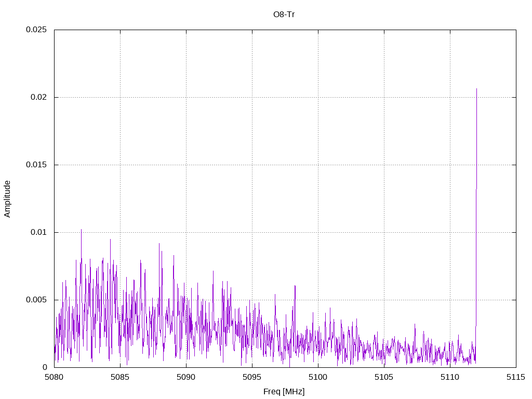Click x-axis tick label 5095
The height and width of the screenshot is (399, 532).
pyautogui.click(x=252, y=377)
